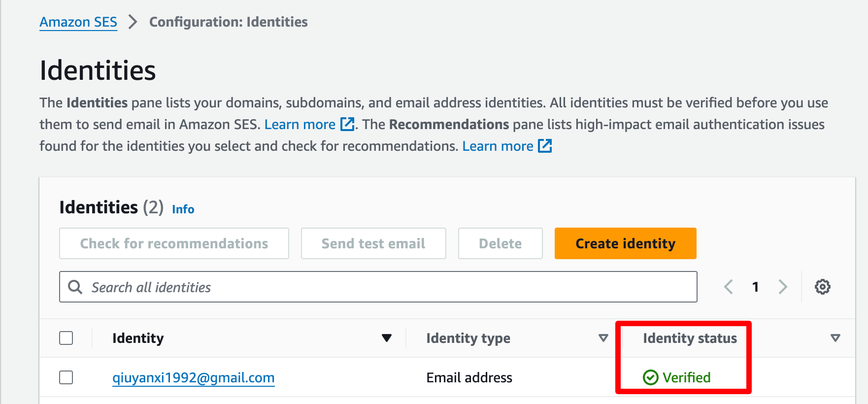Open Configuration: Identities breadcrumb

pos(229,22)
